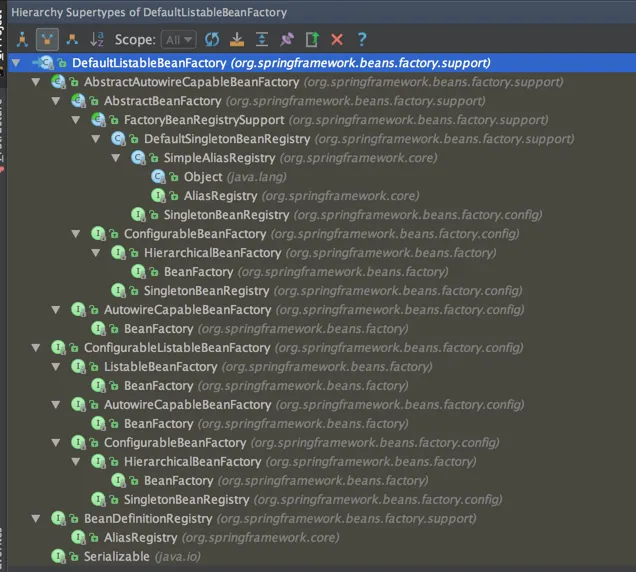Open help with the question mark icon
Screen dimensions: 636x572
click(x=362, y=40)
